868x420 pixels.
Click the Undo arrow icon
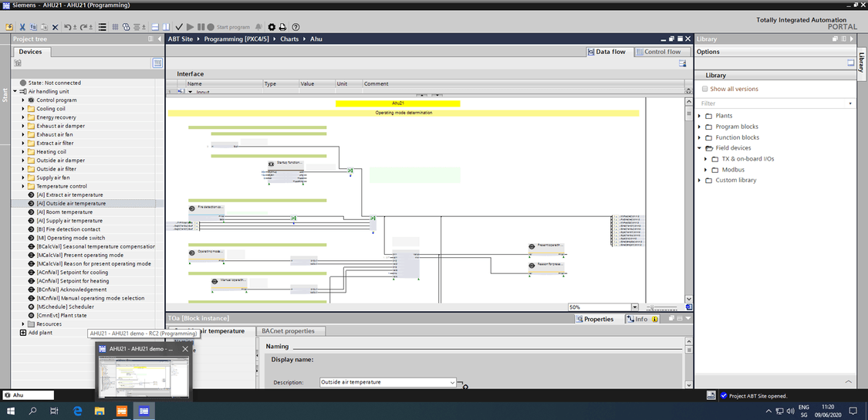(68, 27)
